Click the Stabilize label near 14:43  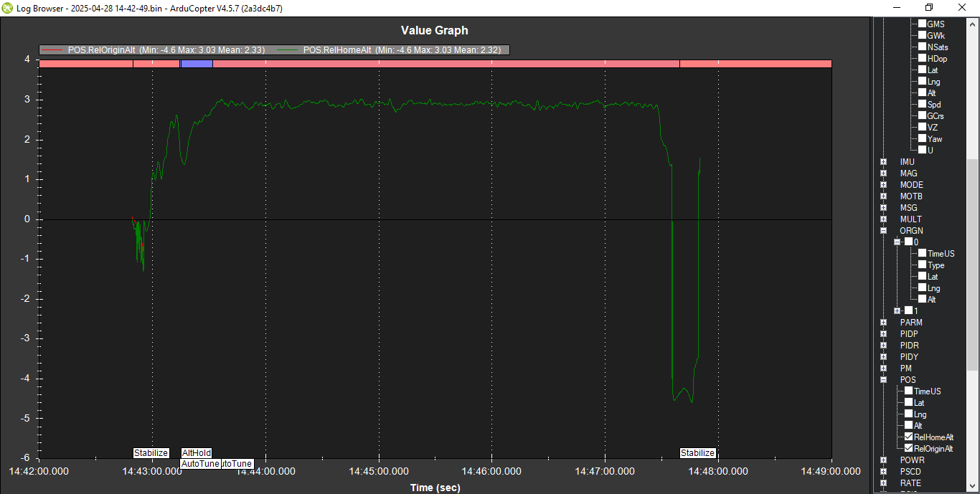[x=151, y=453]
